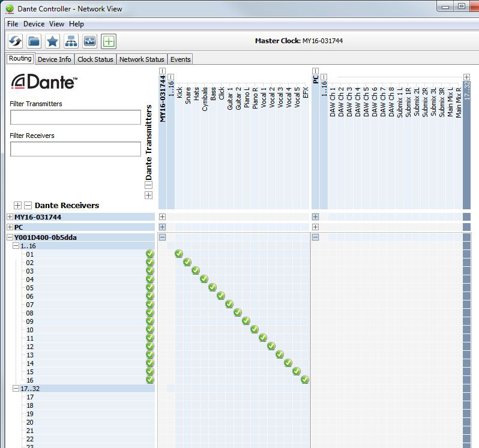479x448 pixels.
Task: Switch to the Network Status tab
Action: coord(142,59)
